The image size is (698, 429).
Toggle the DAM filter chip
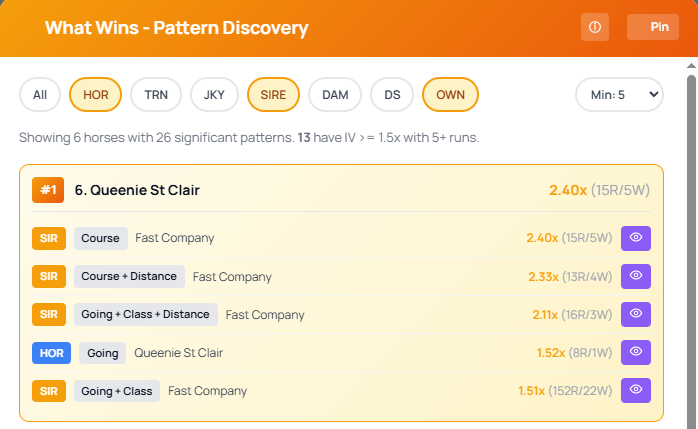point(335,95)
